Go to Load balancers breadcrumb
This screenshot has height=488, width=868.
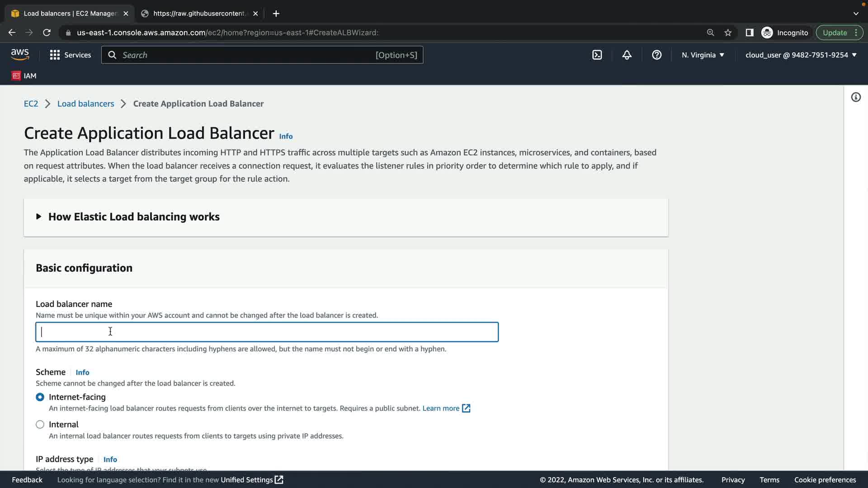click(x=85, y=104)
